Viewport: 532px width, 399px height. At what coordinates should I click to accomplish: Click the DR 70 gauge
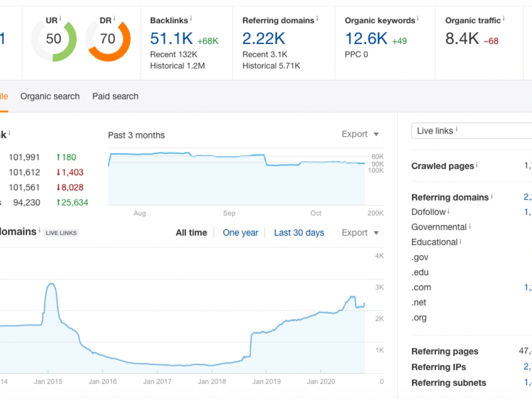tap(108, 39)
